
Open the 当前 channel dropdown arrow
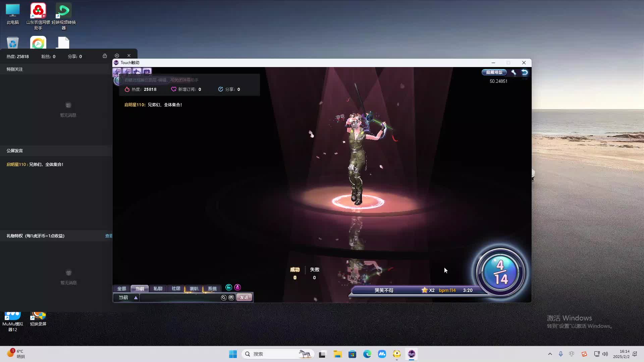[136, 297]
